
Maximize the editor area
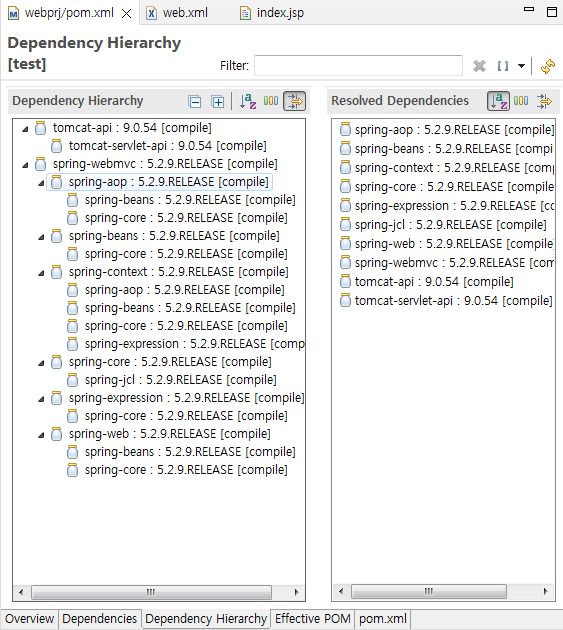click(552, 12)
